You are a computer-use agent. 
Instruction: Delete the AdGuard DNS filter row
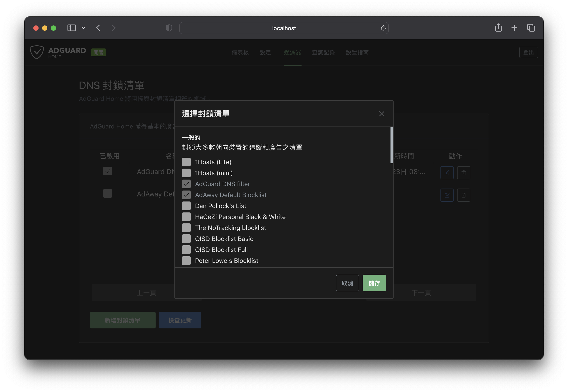point(463,173)
